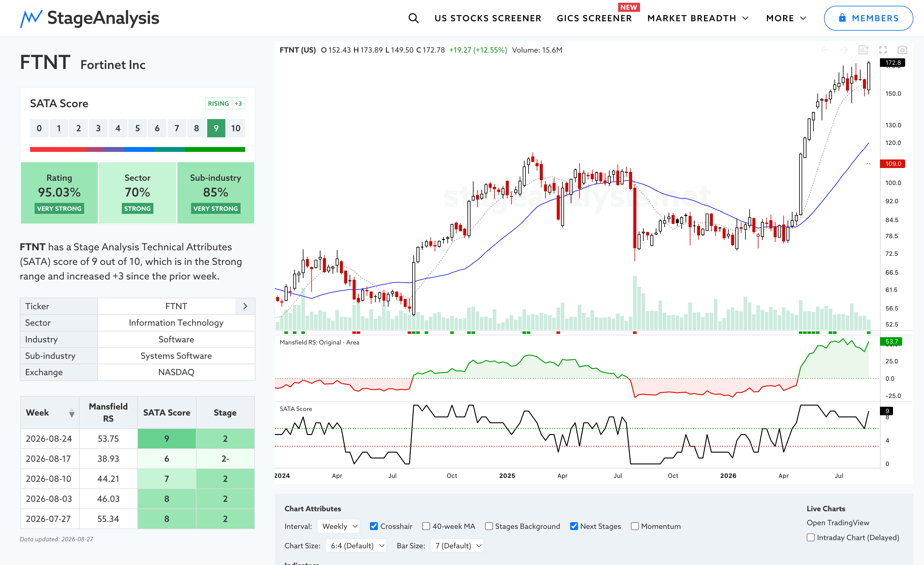Go to the previous chart with back arrow
This screenshot has height=565, width=924.
(825, 50)
